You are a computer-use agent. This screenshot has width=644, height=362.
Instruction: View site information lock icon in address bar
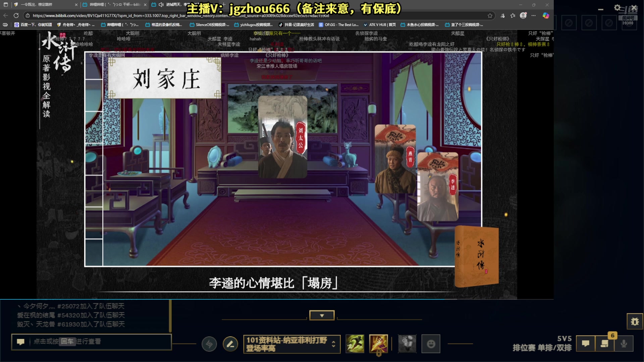pos(28,15)
